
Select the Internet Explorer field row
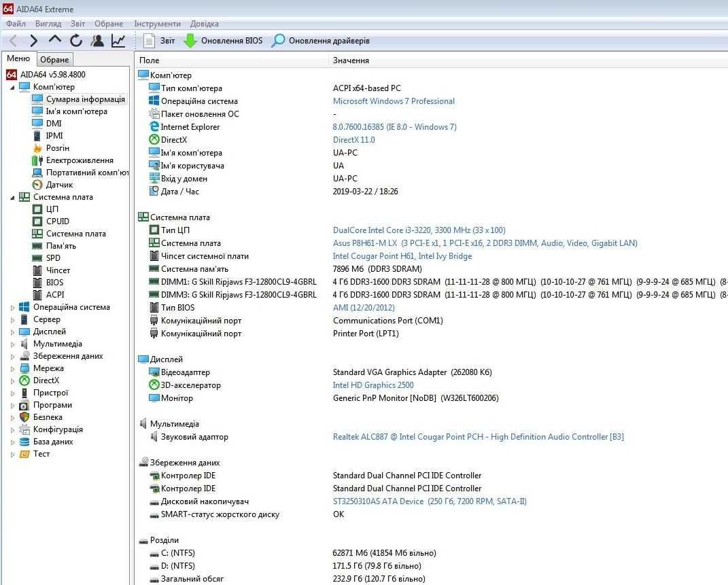pyautogui.click(x=431, y=126)
